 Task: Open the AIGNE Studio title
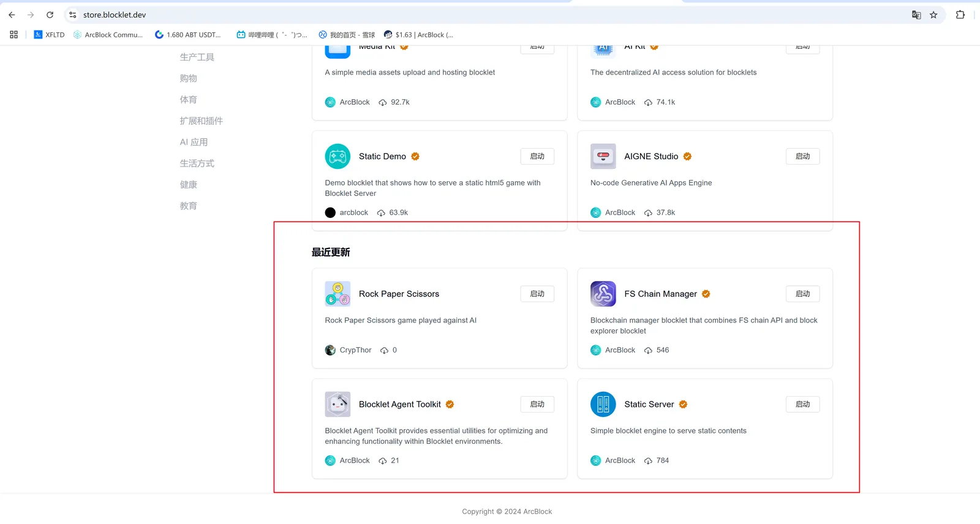pos(651,156)
